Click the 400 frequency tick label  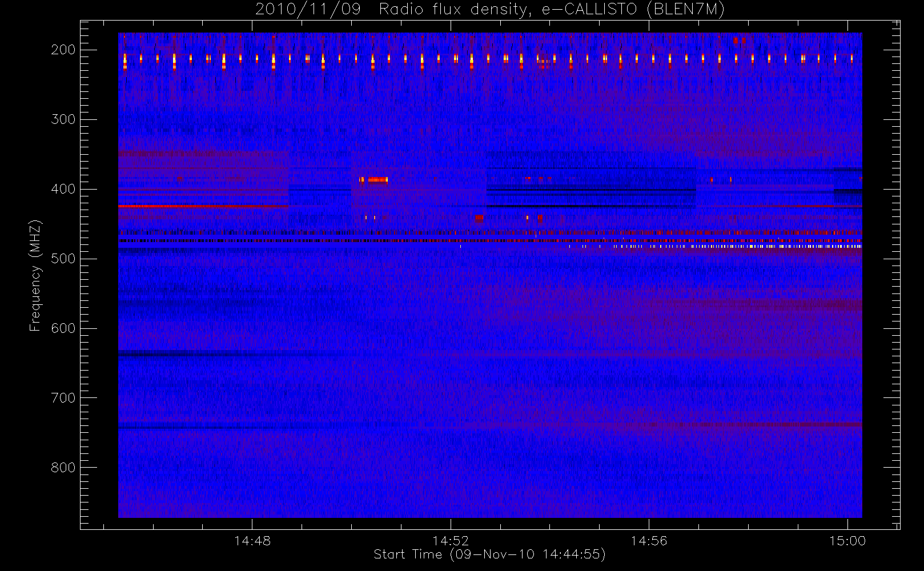click(63, 189)
